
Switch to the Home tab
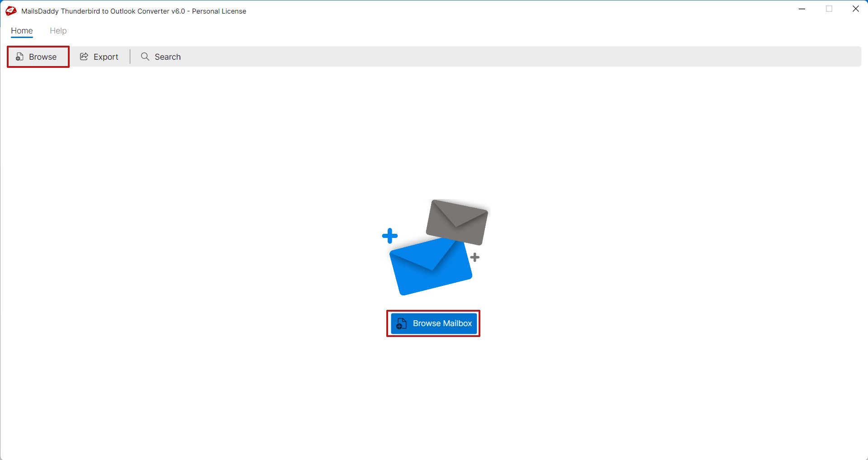(x=22, y=30)
